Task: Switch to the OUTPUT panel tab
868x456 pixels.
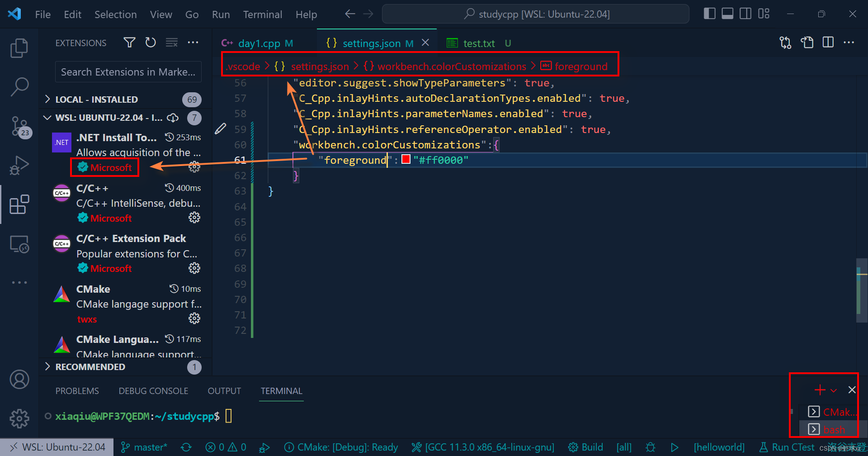Action: (x=224, y=391)
